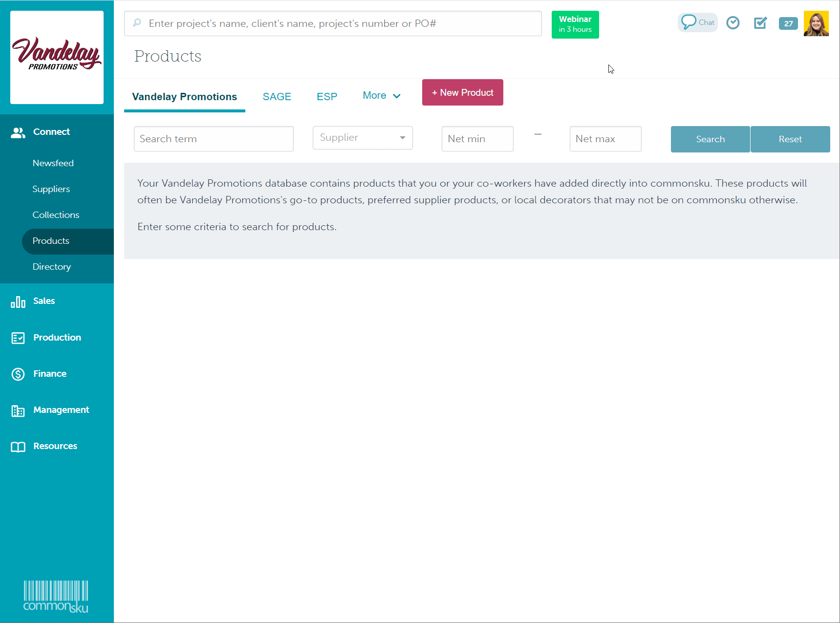Switch to the SAGE tab
Screen dimensions: 840x623
tap(277, 97)
